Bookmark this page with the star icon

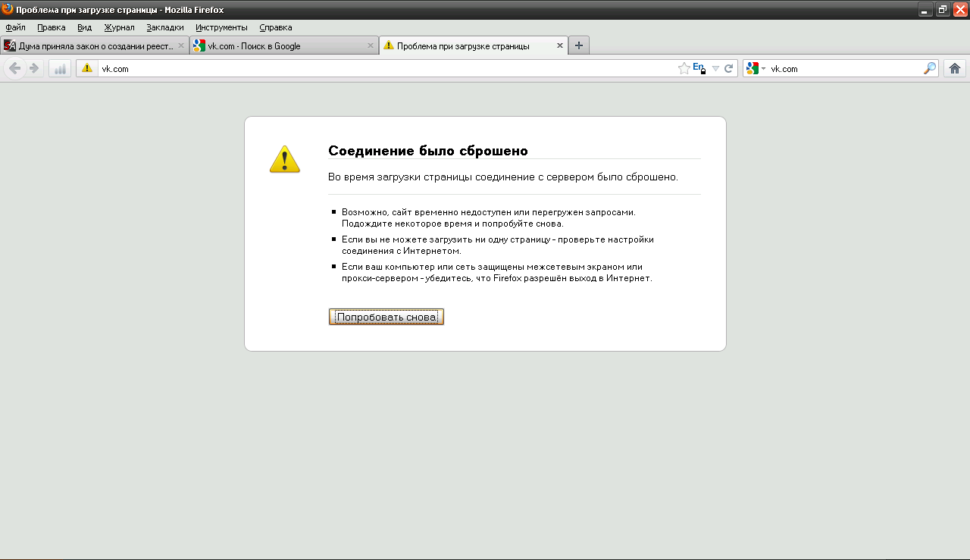684,68
